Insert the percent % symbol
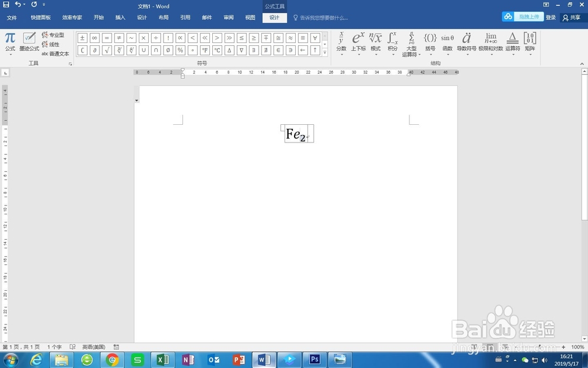This screenshot has width=588, height=368. pos(181,50)
